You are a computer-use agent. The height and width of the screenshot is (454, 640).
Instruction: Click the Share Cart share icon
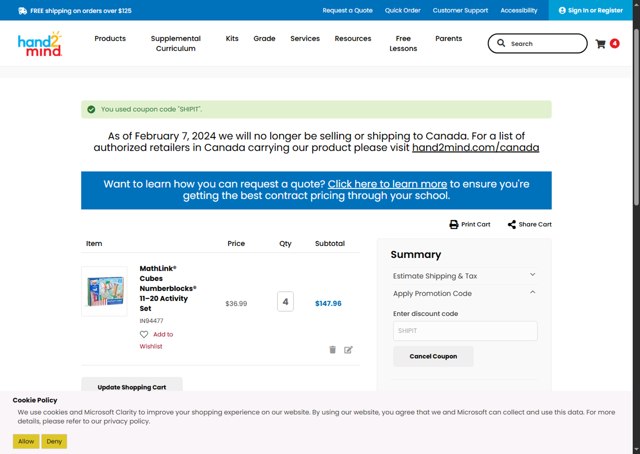pyautogui.click(x=512, y=225)
